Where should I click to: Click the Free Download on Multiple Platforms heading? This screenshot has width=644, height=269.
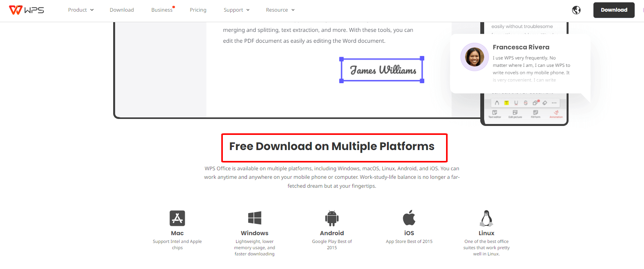pyautogui.click(x=332, y=147)
